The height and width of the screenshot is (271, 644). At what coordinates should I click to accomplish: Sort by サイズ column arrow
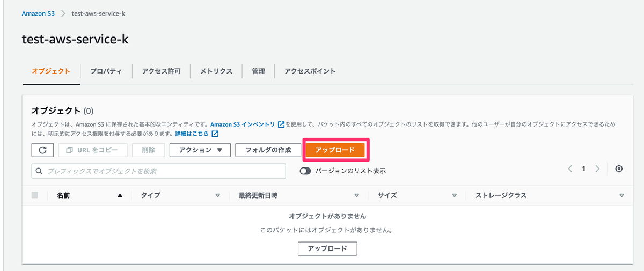pos(455,196)
